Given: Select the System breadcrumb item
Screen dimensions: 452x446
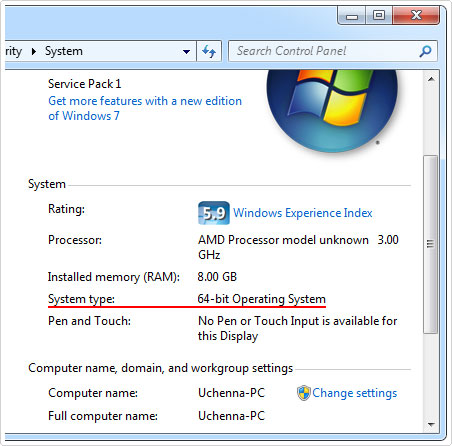Looking at the screenshot, I should [64, 51].
